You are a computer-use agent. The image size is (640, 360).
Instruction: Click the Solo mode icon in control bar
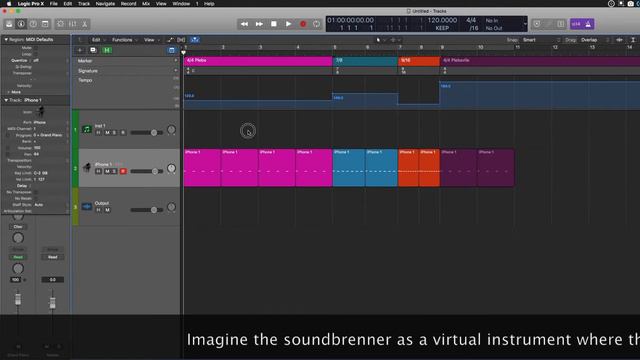point(561,24)
